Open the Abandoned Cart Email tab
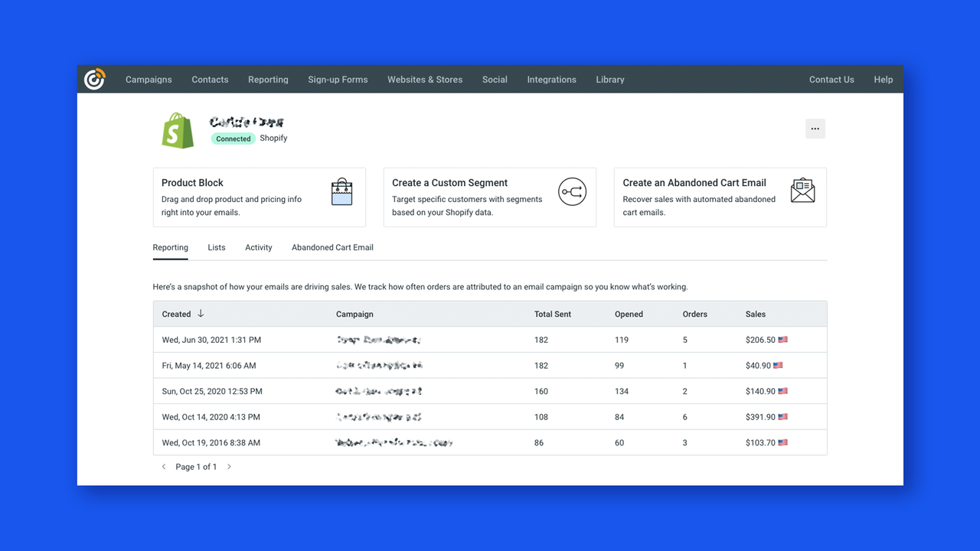Image resolution: width=980 pixels, height=551 pixels. [x=332, y=247]
